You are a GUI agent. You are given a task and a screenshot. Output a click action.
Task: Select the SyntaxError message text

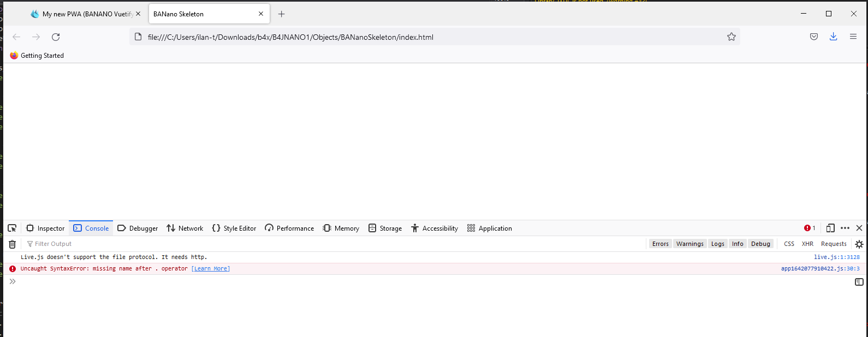click(x=104, y=269)
